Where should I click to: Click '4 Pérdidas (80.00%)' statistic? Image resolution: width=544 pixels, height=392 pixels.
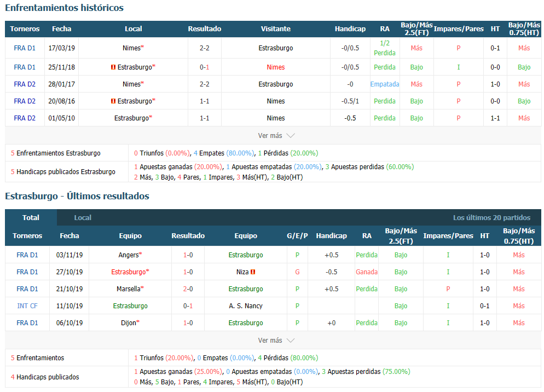click(x=288, y=358)
